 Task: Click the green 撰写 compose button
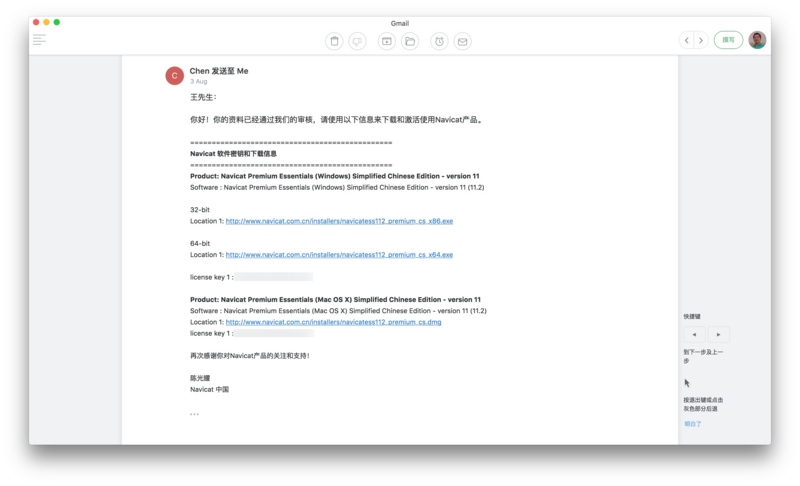click(x=728, y=40)
